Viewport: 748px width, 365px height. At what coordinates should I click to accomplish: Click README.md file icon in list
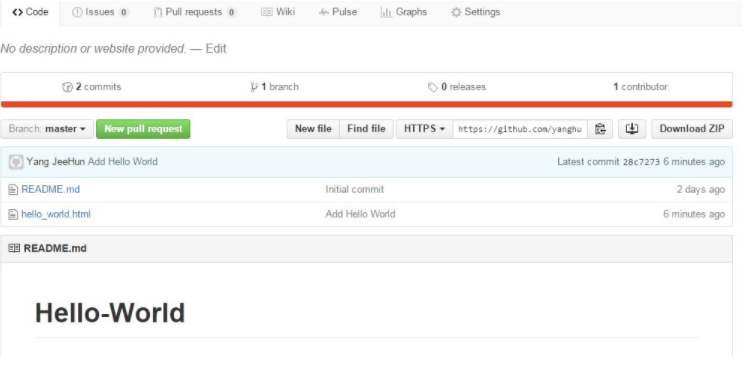pyautogui.click(x=13, y=190)
